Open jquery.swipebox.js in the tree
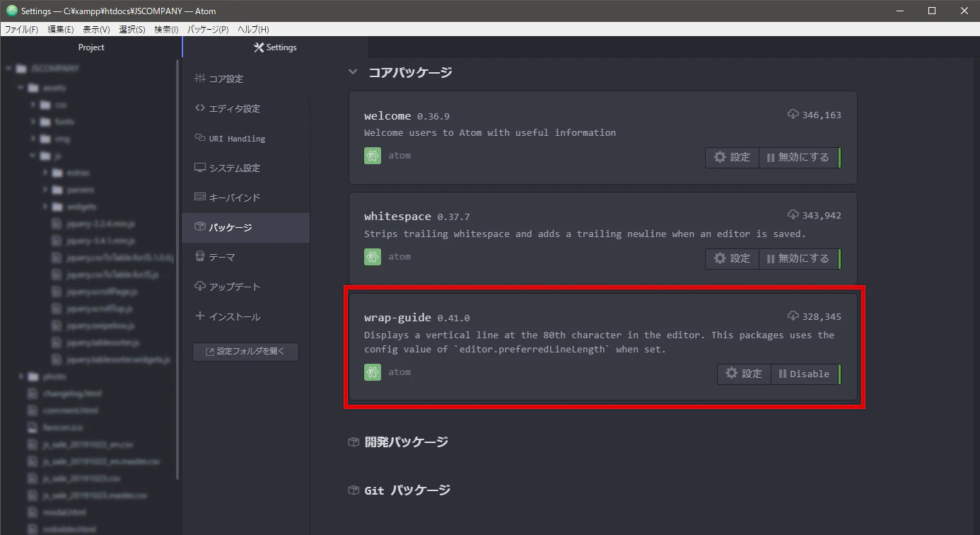This screenshot has width=980, height=535. [x=100, y=326]
